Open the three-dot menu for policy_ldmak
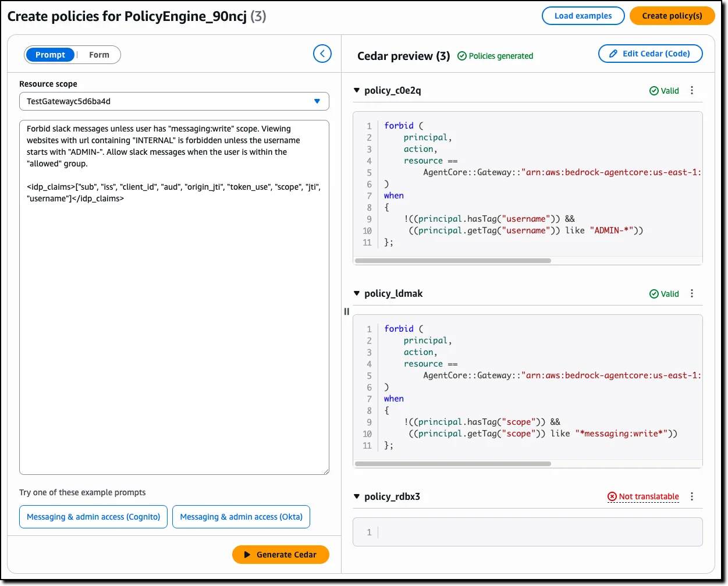The image size is (728, 586). (692, 293)
